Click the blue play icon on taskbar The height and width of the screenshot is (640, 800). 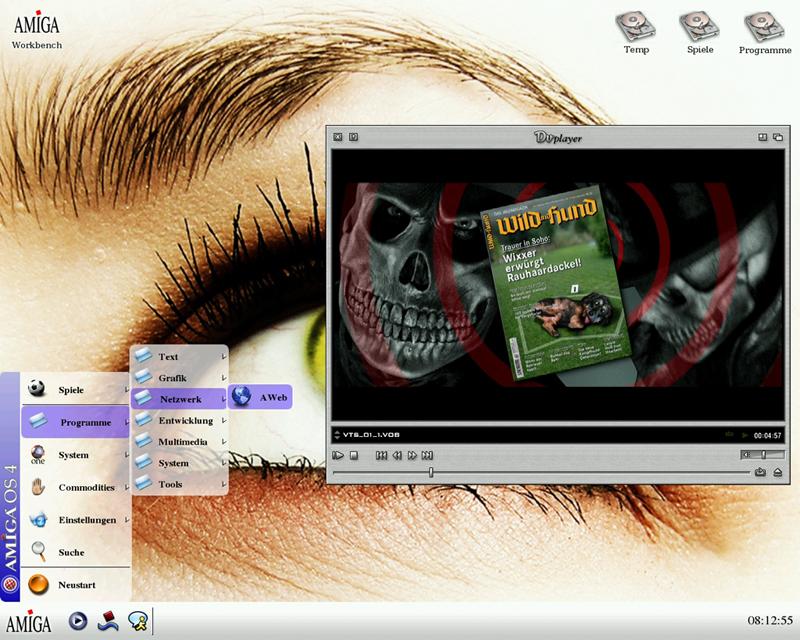[x=78, y=621]
